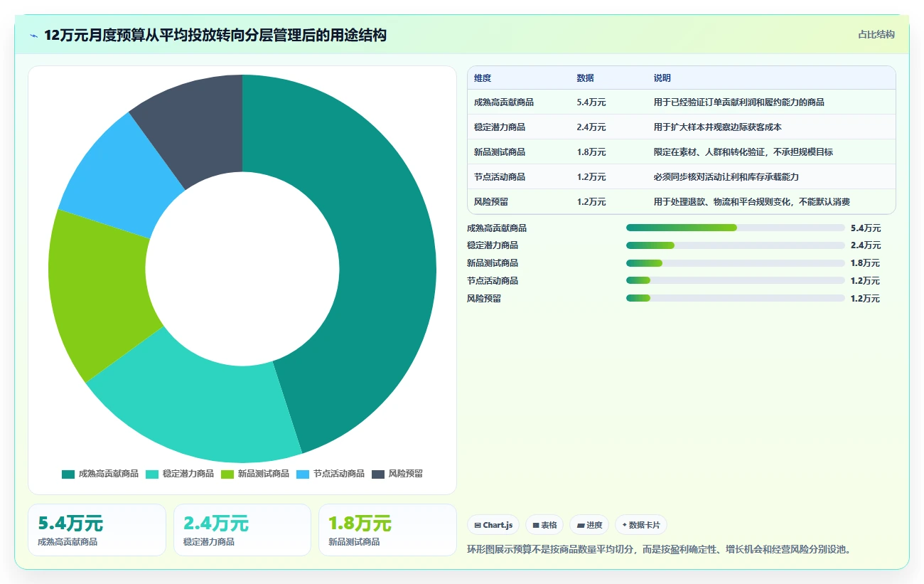Click the dashboard title starting 12万元月度预算

pyautogui.click(x=215, y=36)
